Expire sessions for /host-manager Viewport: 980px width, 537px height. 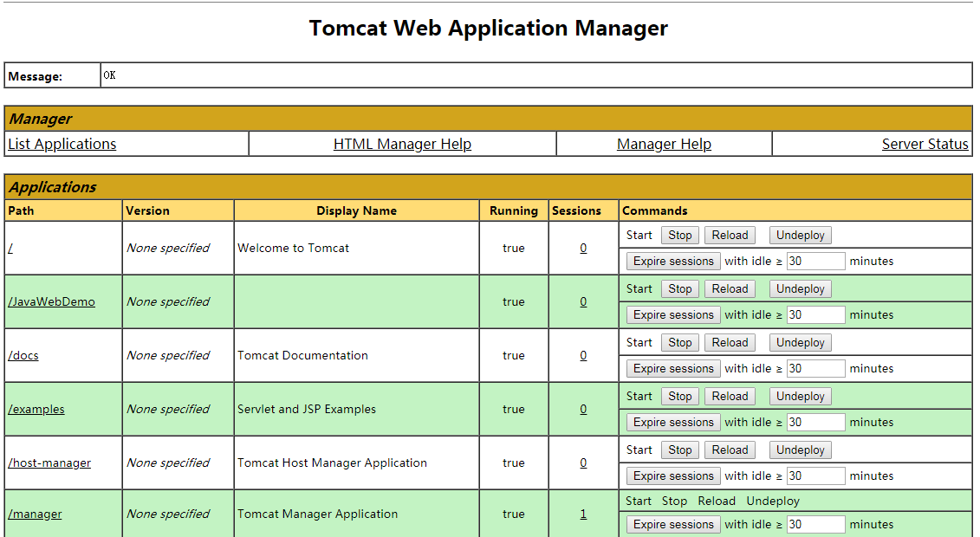pyautogui.click(x=674, y=476)
